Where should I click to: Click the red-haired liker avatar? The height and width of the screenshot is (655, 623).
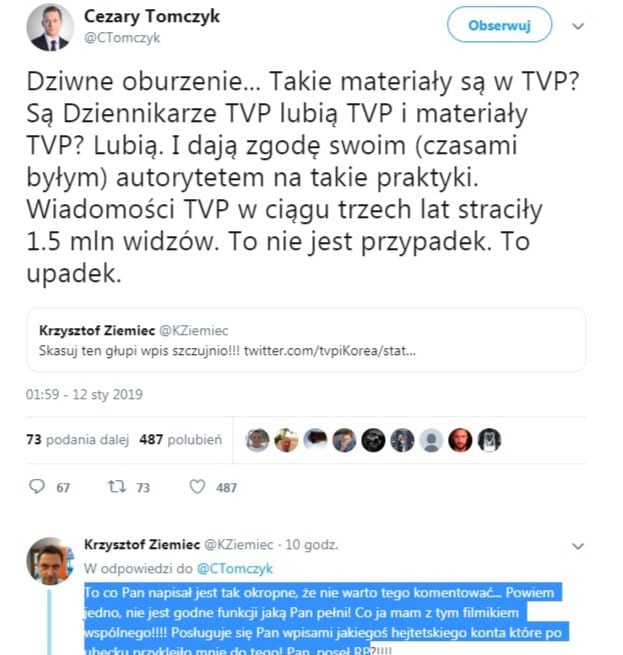point(460,440)
